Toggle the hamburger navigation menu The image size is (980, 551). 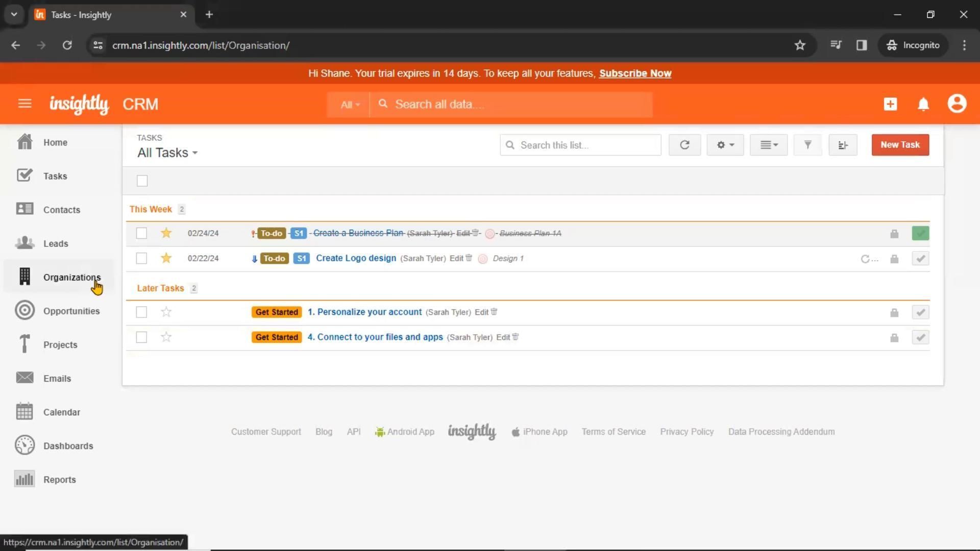pyautogui.click(x=24, y=104)
